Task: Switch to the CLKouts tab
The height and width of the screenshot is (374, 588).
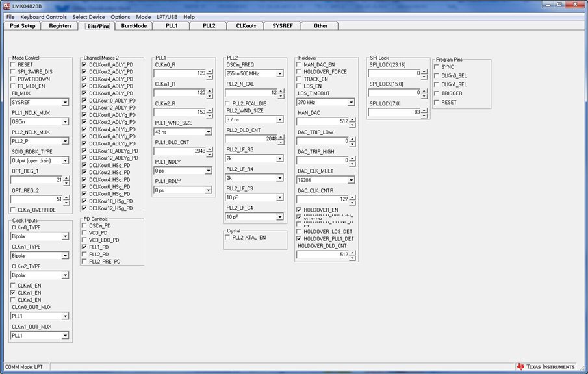Action: coord(246,26)
